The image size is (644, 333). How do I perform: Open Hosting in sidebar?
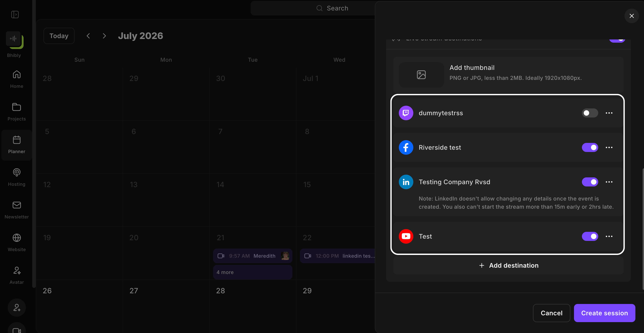click(17, 177)
